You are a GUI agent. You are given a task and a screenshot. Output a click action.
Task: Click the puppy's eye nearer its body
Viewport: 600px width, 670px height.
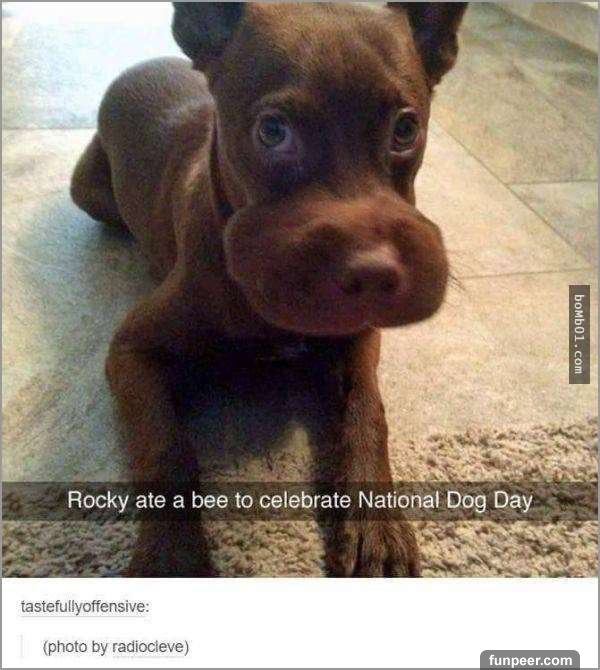[274, 132]
